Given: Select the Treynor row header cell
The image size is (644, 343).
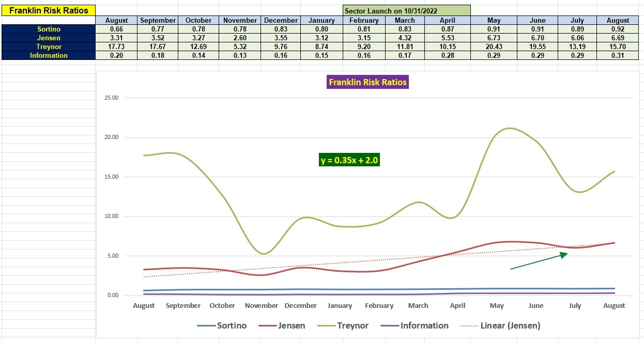Looking at the screenshot, I should tap(49, 46).
